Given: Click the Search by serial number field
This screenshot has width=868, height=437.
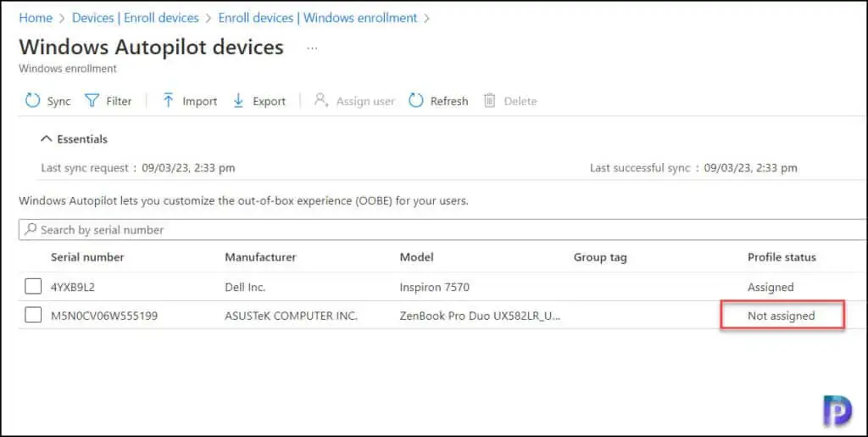Looking at the screenshot, I should click(442, 229).
